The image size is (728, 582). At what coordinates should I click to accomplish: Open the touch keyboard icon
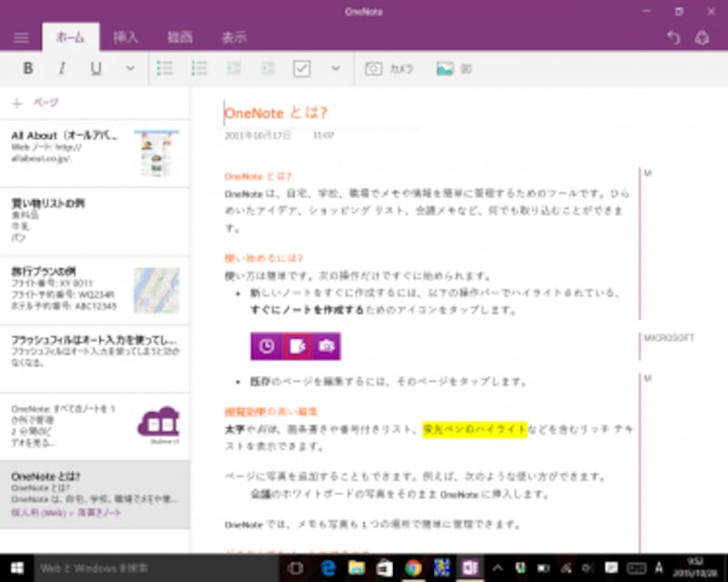pyautogui.click(x=636, y=568)
